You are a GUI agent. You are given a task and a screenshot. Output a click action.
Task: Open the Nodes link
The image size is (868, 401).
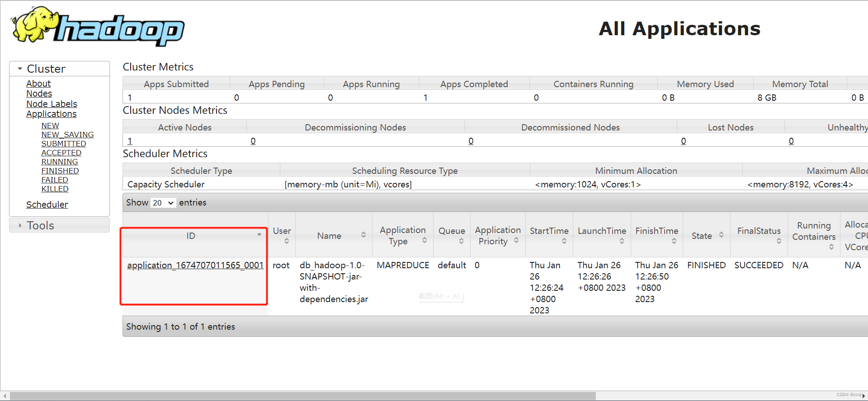[39, 93]
